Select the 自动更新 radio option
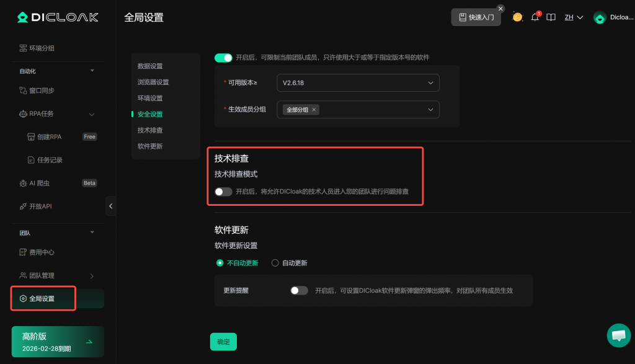 (275, 263)
